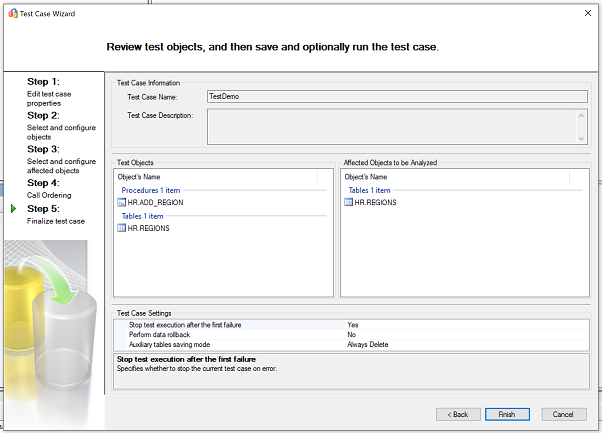Close the Test Case Wizard window
The height and width of the screenshot is (433, 602).
pyautogui.click(x=583, y=13)
